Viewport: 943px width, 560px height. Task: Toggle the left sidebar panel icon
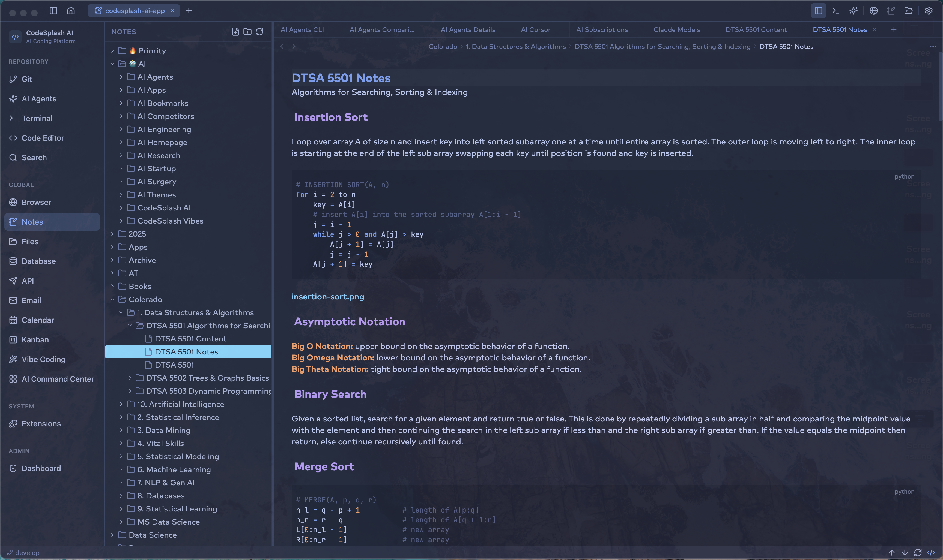53,11
